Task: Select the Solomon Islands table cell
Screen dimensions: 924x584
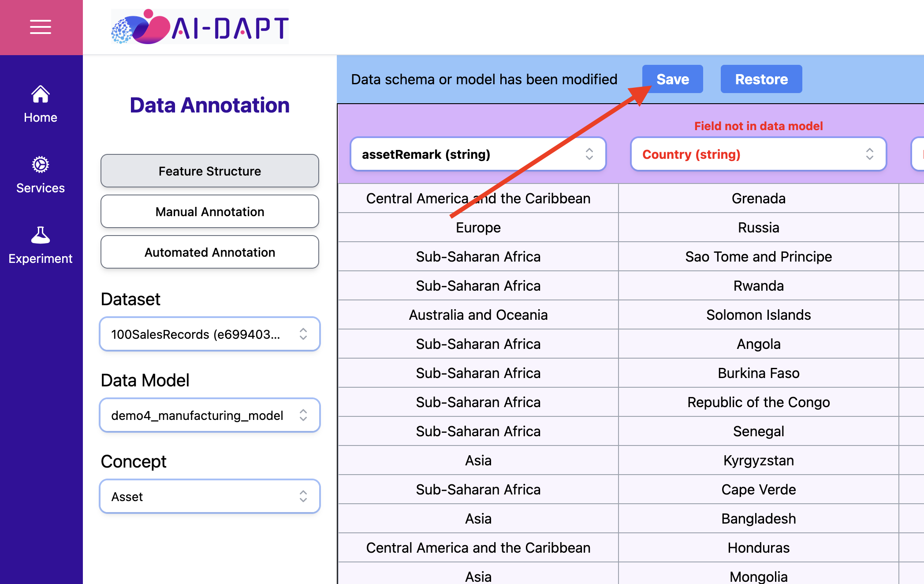Action: tap(759, 315)
